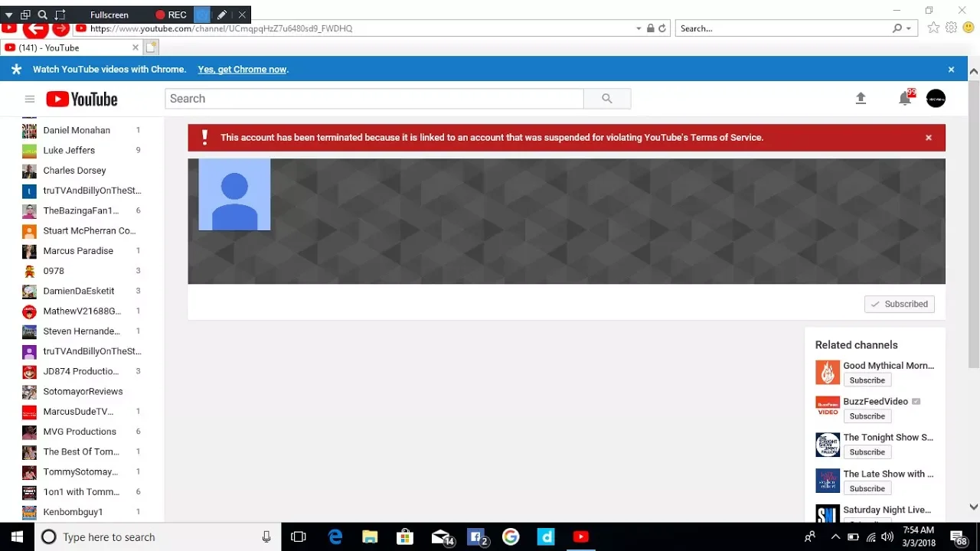Expand the address bar history dropdown
The width and height of the screenshot is (980, 551).
coord(639,28)
